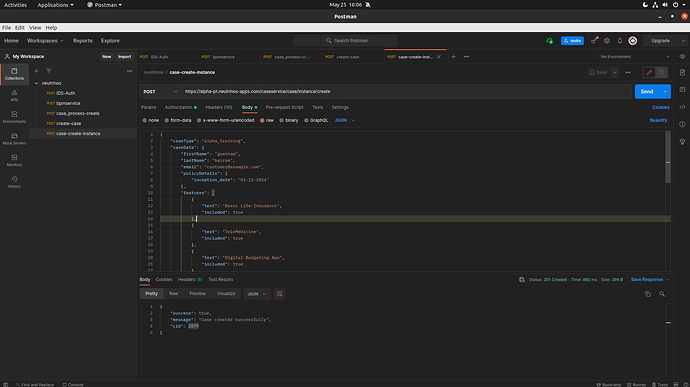Screen dimensions: 690x387
Task: Open tab options ellipsis next to new tab
Action: (x=466, y=57)
